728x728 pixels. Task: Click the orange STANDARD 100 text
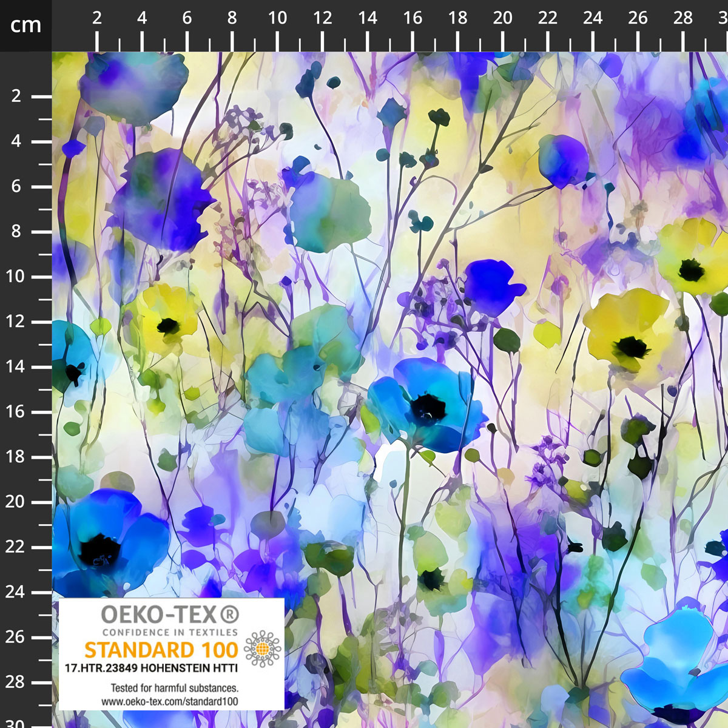(161, 650)
